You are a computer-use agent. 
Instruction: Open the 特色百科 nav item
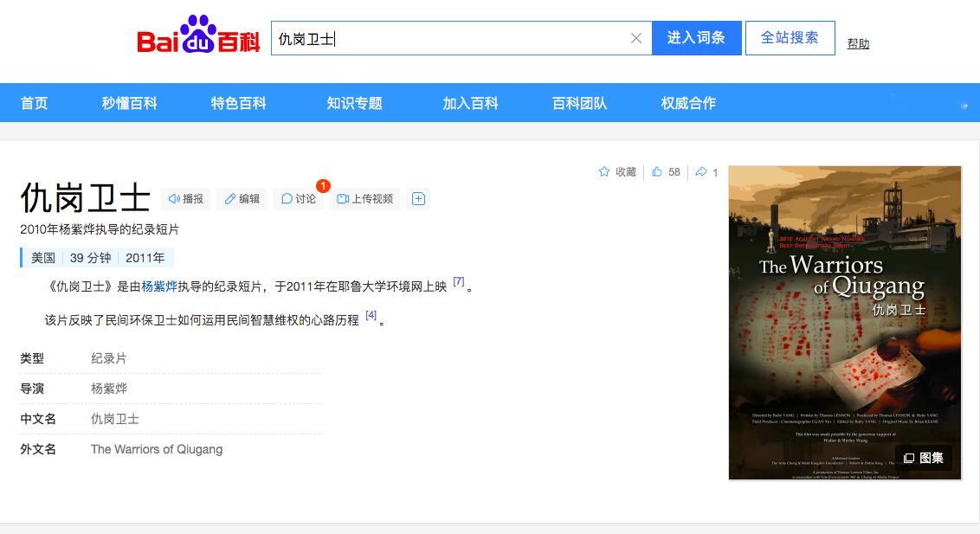(239, 103)
